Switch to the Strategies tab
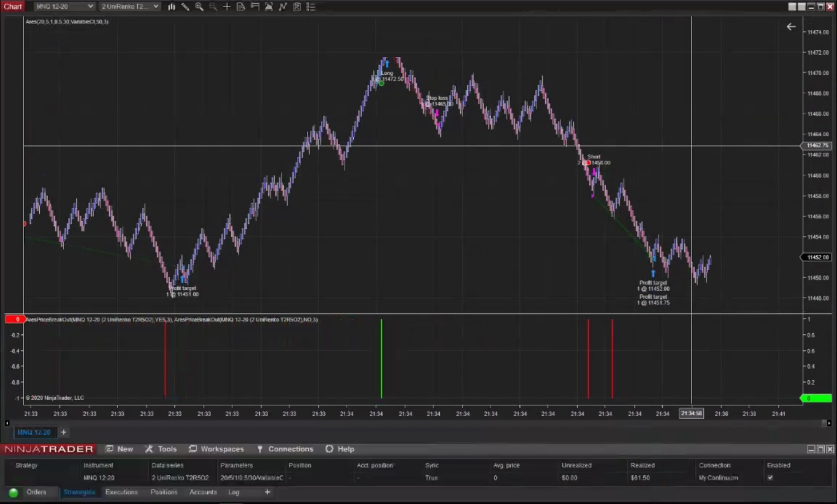This screenshot has width=837, height=504. pos(79,492)
